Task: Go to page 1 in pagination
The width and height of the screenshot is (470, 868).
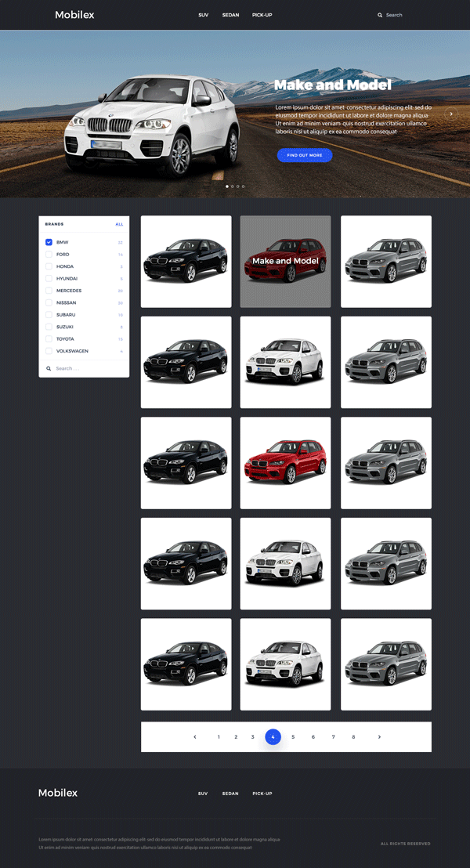Action: click(219, 737)
